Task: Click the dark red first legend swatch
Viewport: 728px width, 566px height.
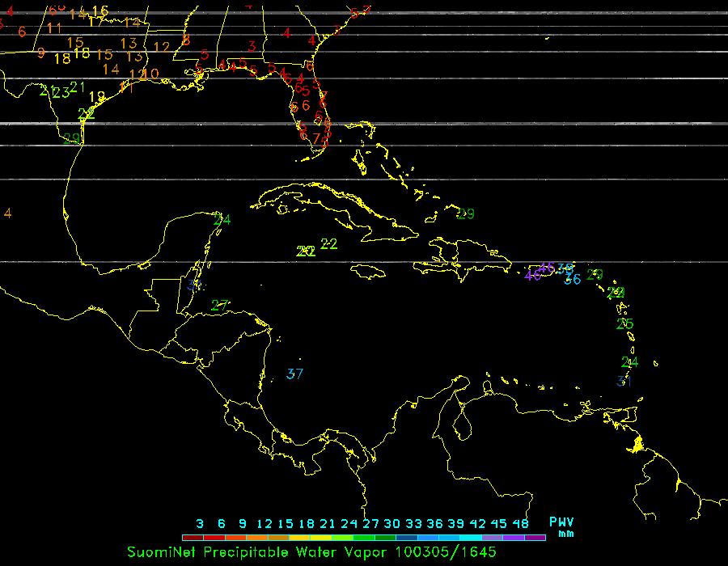Action: coord(193,537)
